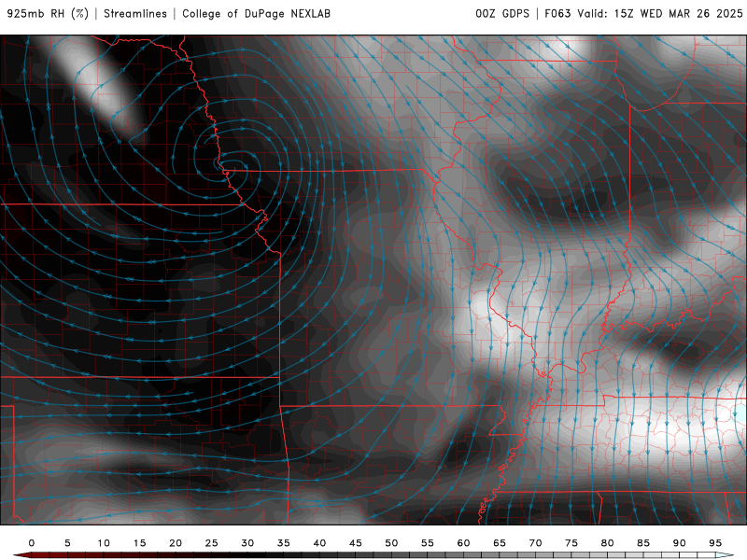Screen dimensions: 747x560
Task: Click the dark red low-end arrow of the color bar
Action: (21, 555)
